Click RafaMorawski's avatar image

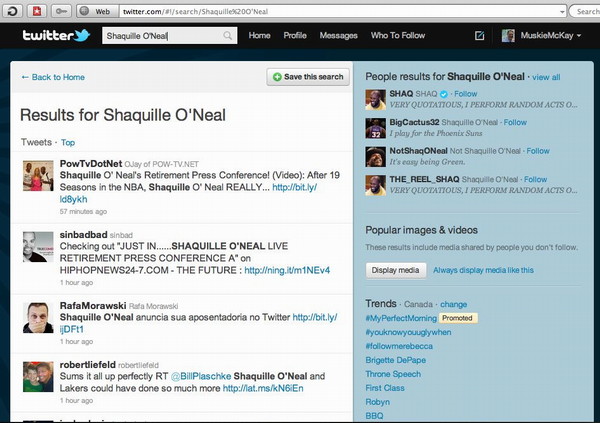point(38,318)
